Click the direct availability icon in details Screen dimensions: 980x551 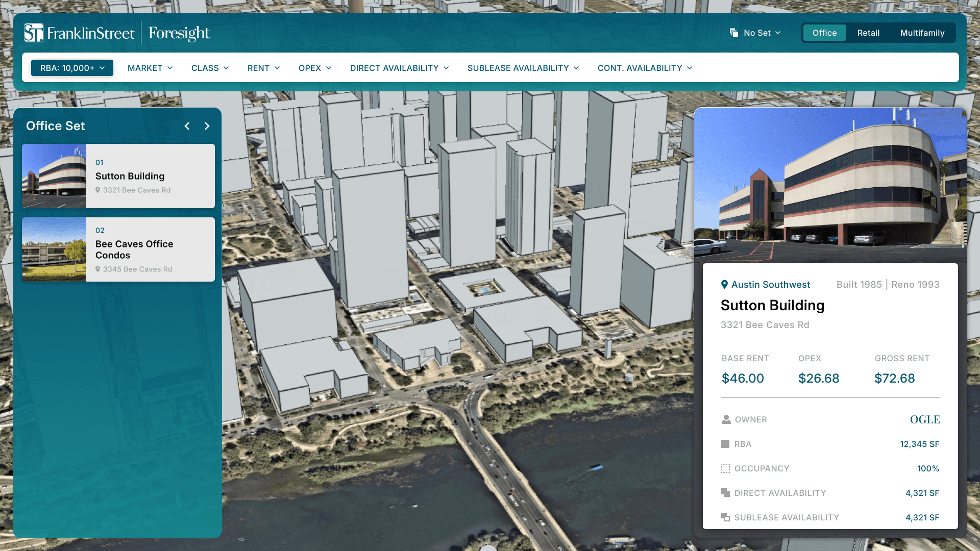pyautogui.click(x=725, y=493)
